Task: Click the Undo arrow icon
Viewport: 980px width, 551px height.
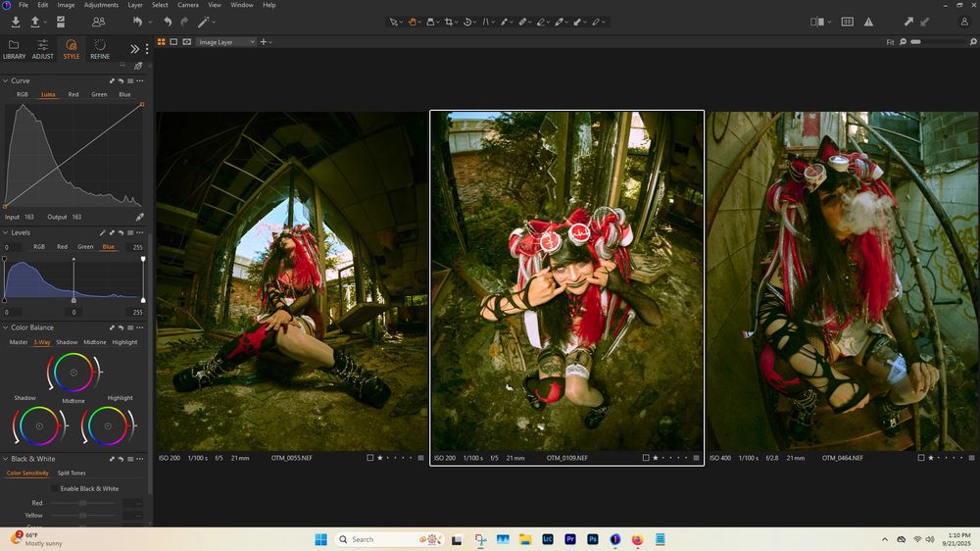Action: pos(168,22)
